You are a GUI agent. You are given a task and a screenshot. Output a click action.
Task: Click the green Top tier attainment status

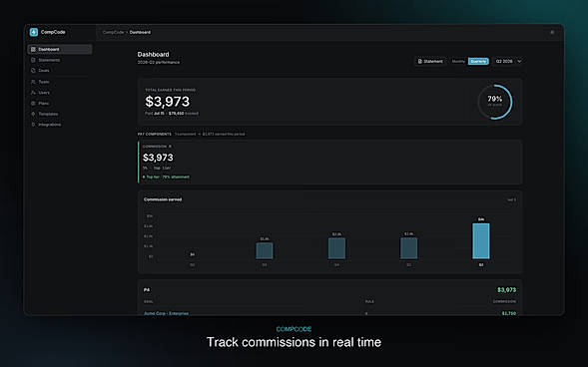coord(166,177)
